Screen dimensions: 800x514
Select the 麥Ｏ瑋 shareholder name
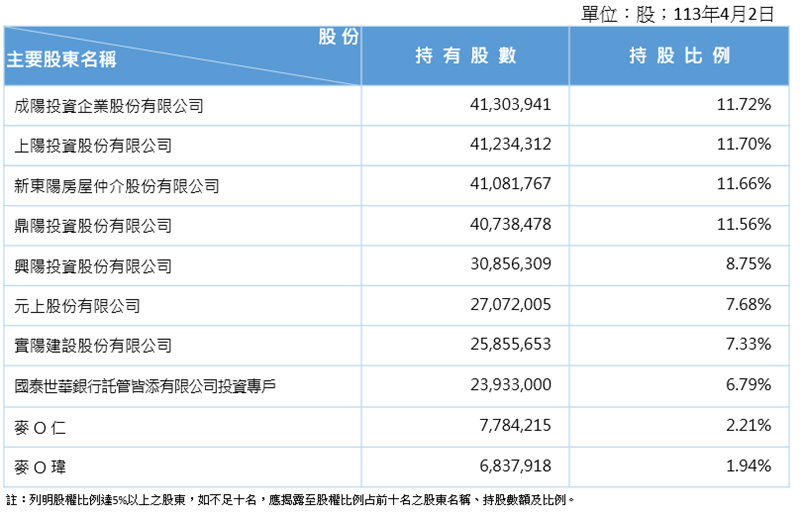40,467
